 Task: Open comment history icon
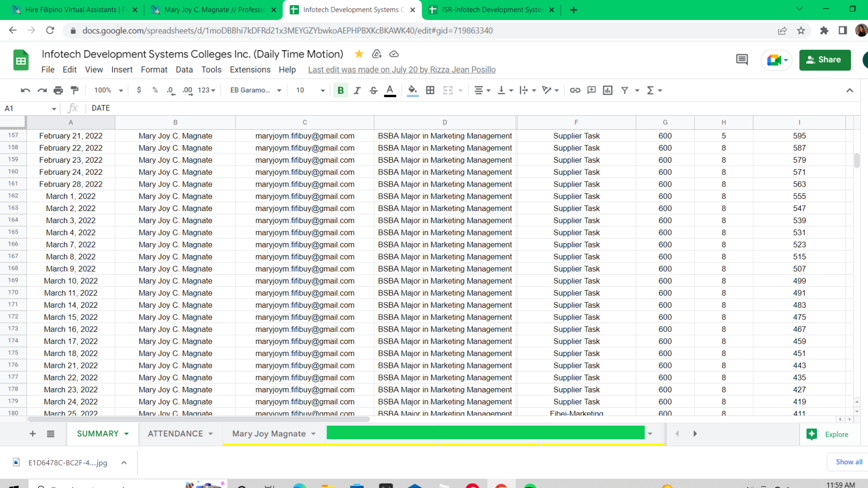tap(741, 60)
